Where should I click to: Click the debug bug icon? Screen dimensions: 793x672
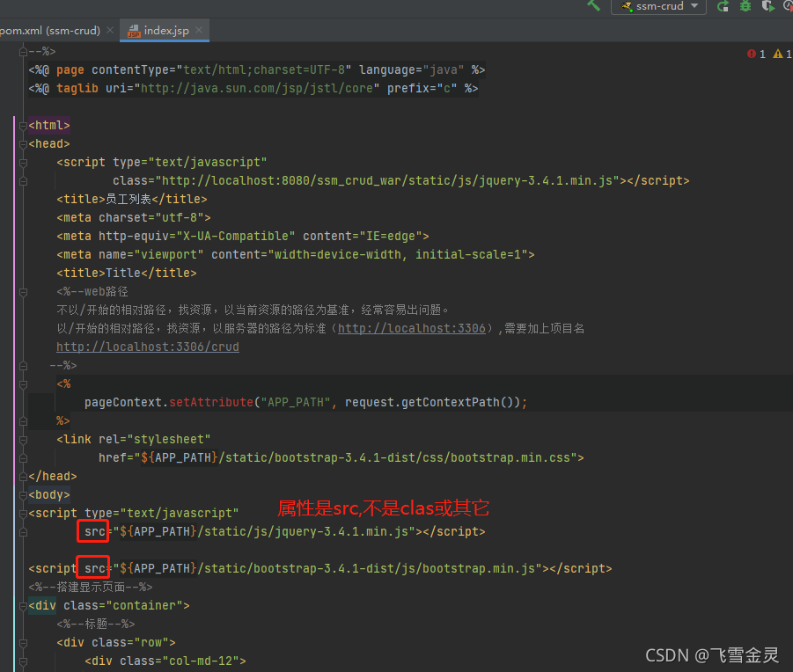745,6
